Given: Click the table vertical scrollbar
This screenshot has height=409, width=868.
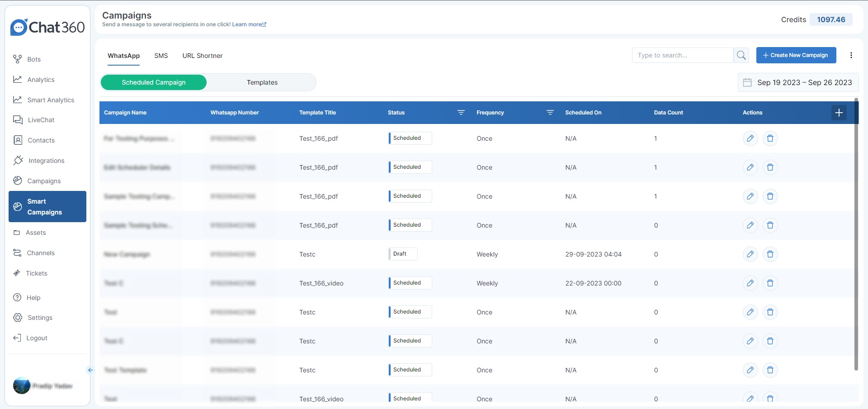Looking at the screenshot, I should [856, 235].
